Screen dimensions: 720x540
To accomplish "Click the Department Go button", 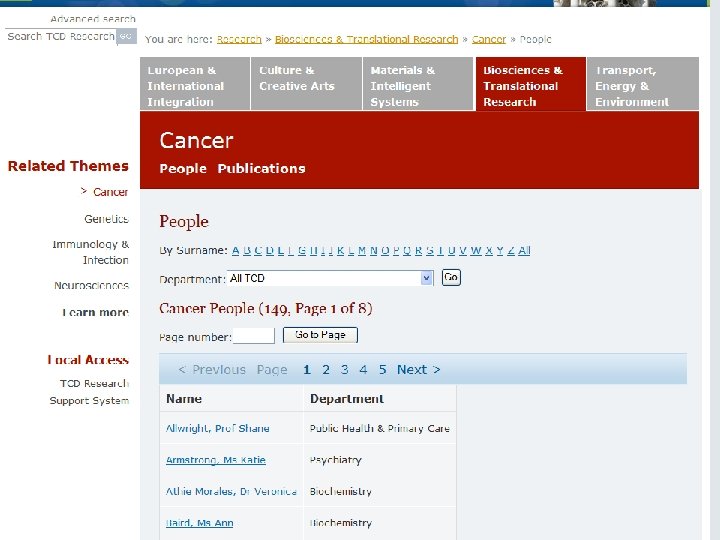I will click(451, 277).
